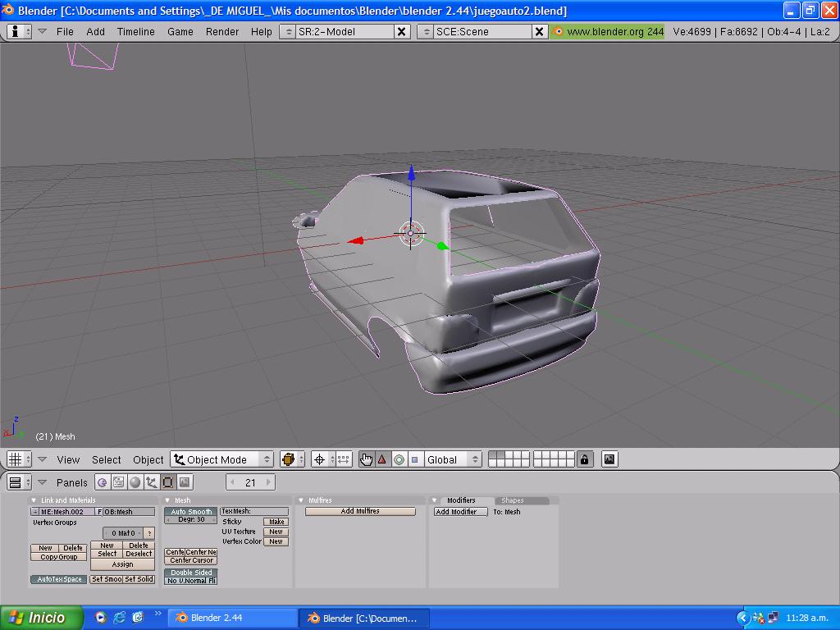
Task: Select the rotate manipulator ring icon
Action: click(399, 459)
